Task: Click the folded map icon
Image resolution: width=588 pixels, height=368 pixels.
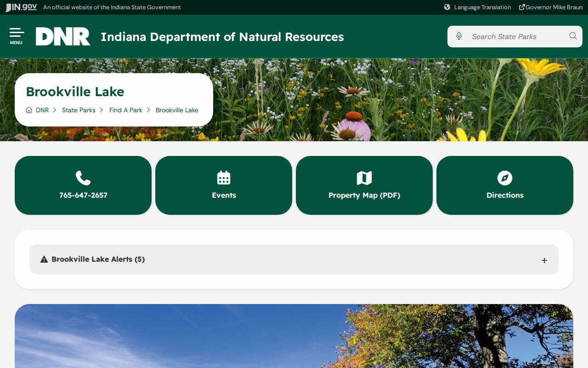Action: [x=364, y=178]
